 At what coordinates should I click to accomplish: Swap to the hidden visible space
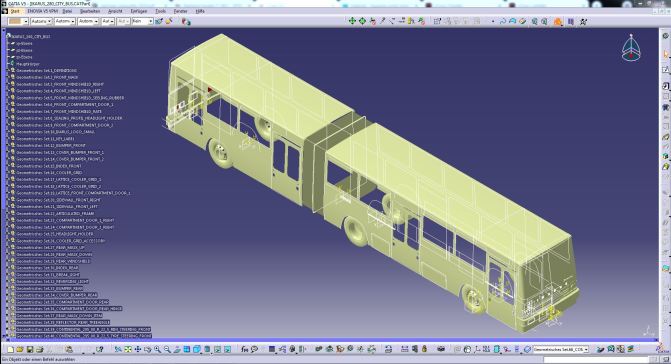pos(227,349)
